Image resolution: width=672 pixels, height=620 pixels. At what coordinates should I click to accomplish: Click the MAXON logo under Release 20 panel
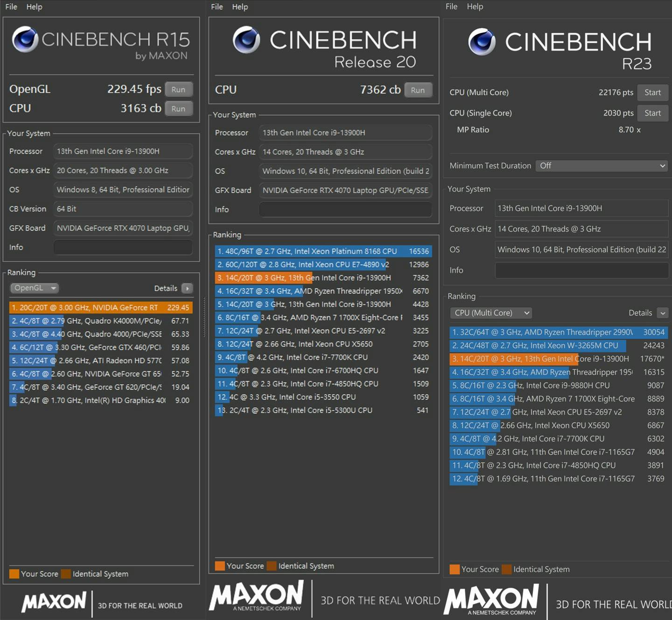point(257,596)
